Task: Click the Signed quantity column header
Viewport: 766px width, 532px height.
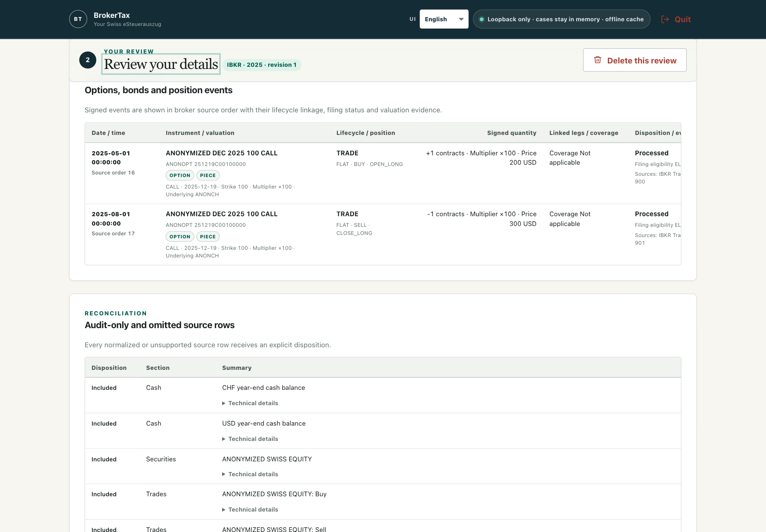Action: (512, 133)
